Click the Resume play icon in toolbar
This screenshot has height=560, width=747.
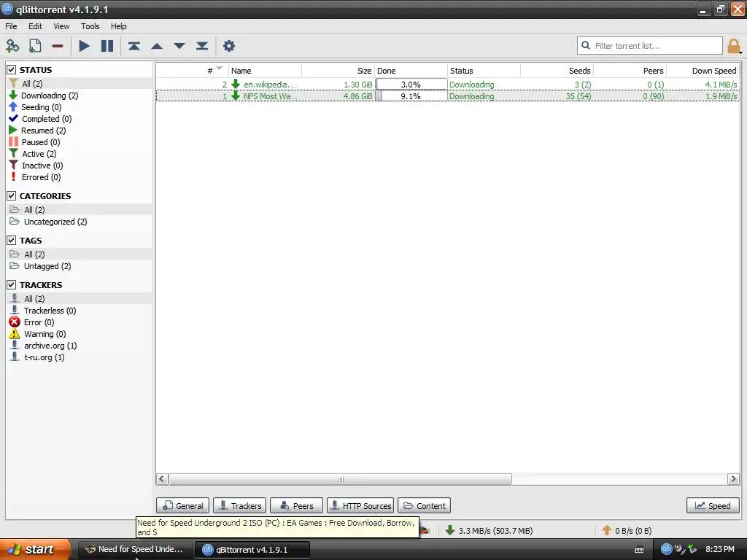[85, 46]
